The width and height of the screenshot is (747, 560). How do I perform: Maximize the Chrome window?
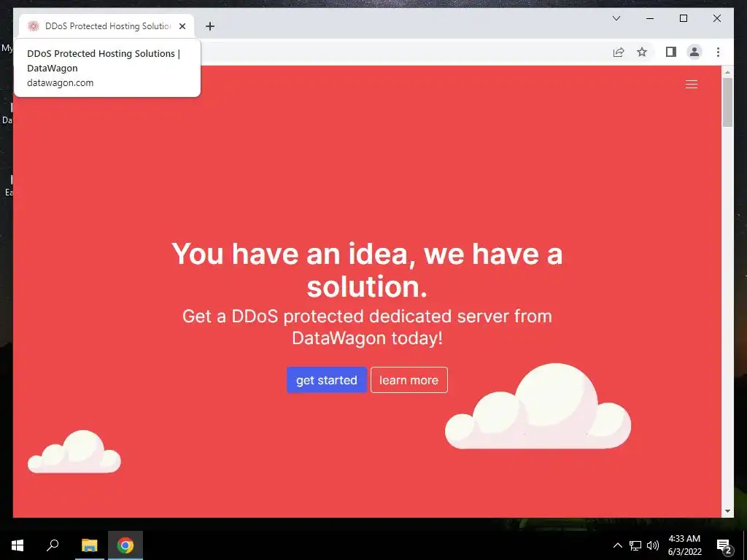coord(683,18)
